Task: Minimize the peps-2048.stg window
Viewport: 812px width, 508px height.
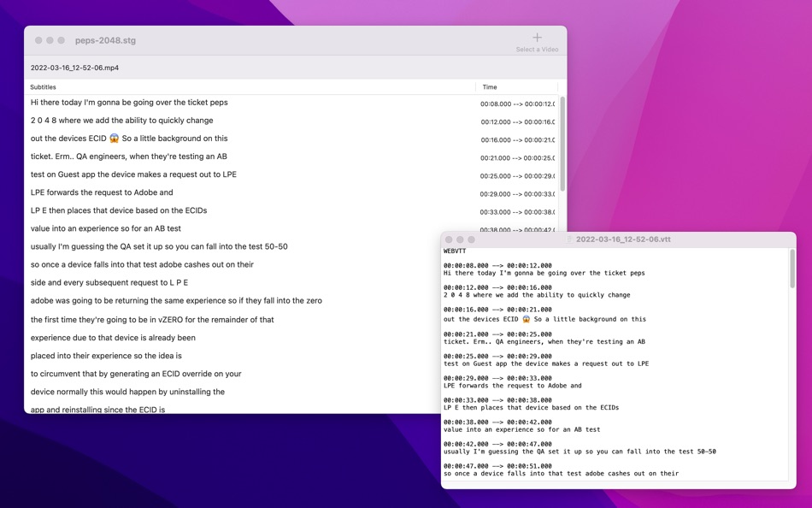Action: click(50, 40)
